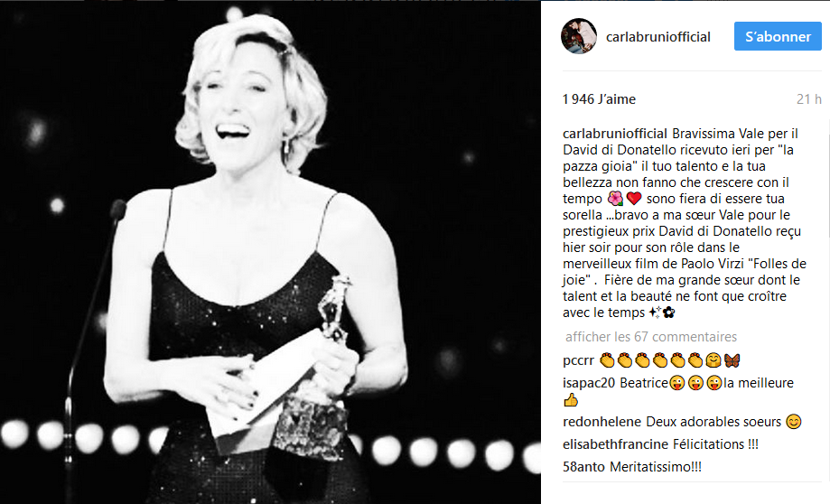Open the carlabruniofficial profile avatar
Image resolution: width=830 pixels, height=504 pixels.
[x=579, y=36]
